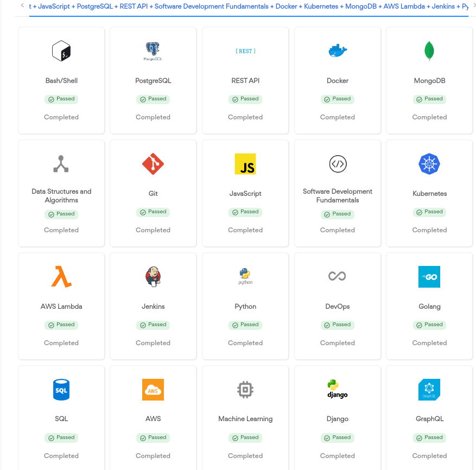
Task: Click the GraphQL logo icon
Action: click(x=429, y=390)
